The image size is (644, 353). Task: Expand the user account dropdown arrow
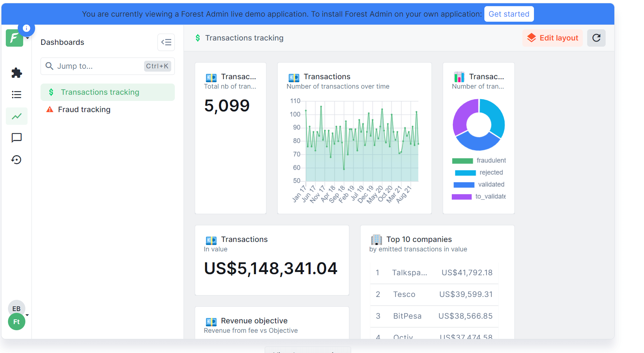coord(27,315)
